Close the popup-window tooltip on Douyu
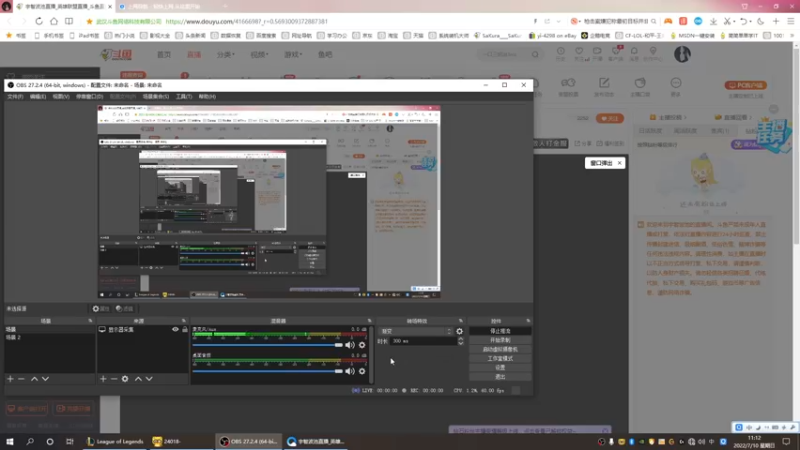This screenshot has width=800, height=450. [x=619, y=163]
